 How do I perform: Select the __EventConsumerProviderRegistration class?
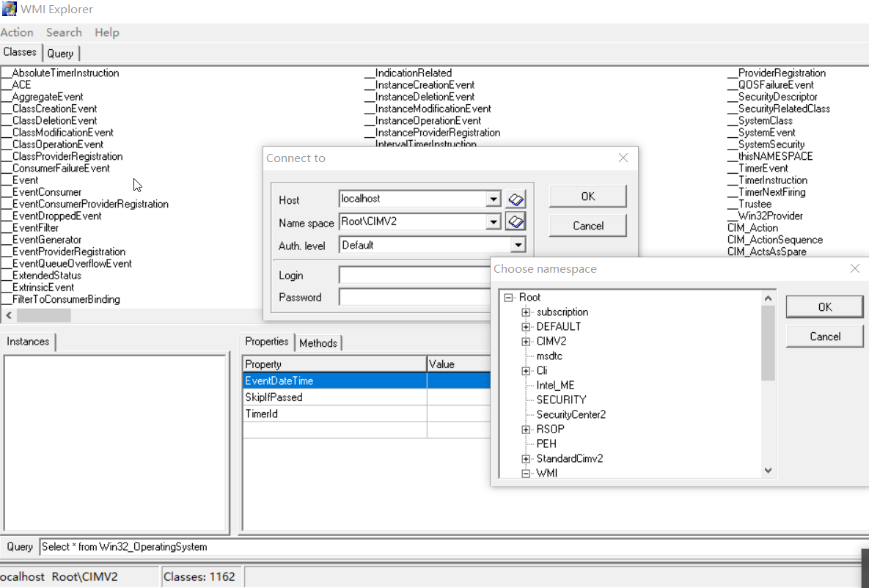pos(85,204)
